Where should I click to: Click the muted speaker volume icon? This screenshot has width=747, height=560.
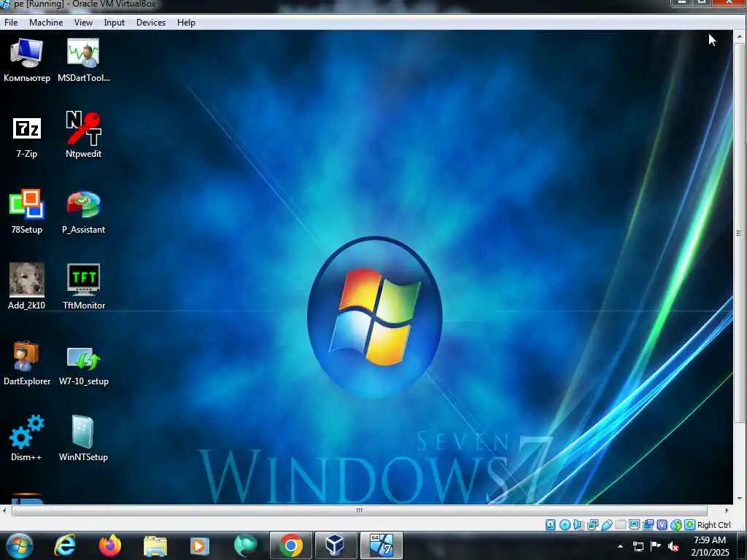coord(673,546)
